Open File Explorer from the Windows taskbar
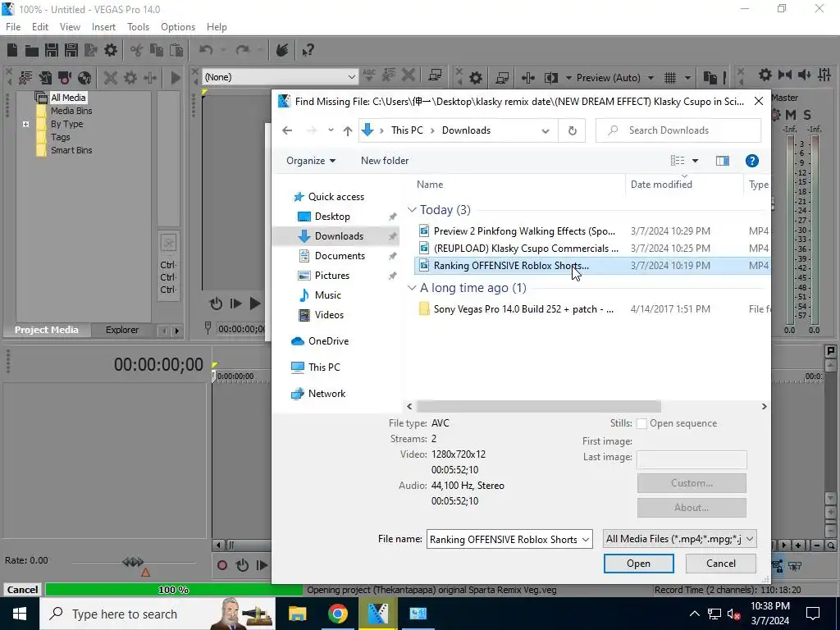The image size is (840, 630). coord(297,614)
